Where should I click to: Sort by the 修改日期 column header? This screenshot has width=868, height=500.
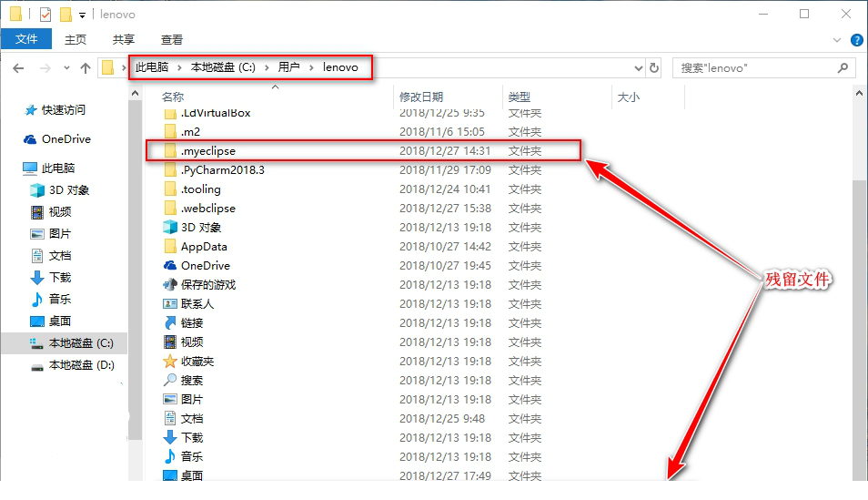pos(421,97)
